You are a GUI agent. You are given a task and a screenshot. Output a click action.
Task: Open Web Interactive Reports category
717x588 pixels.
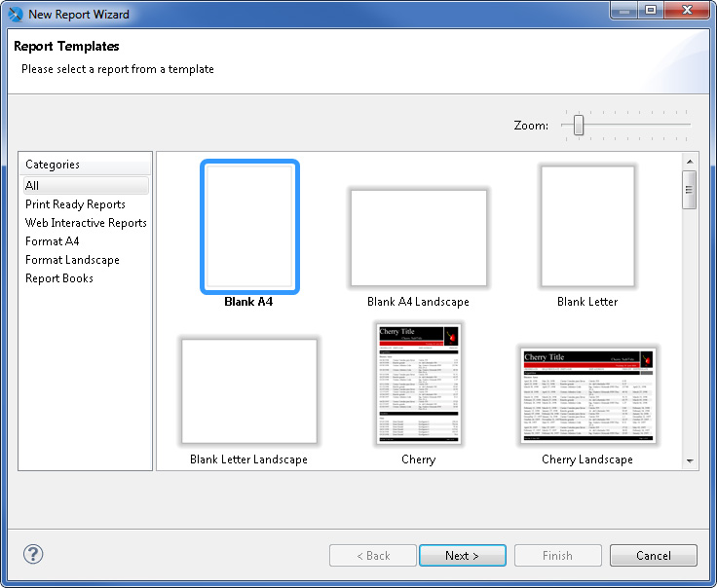coord(86,223)
